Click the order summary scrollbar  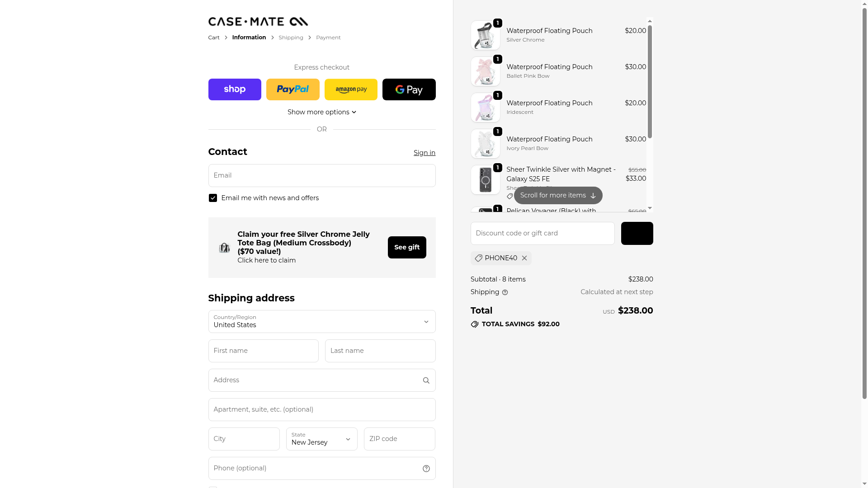click(x=650, y=81)
